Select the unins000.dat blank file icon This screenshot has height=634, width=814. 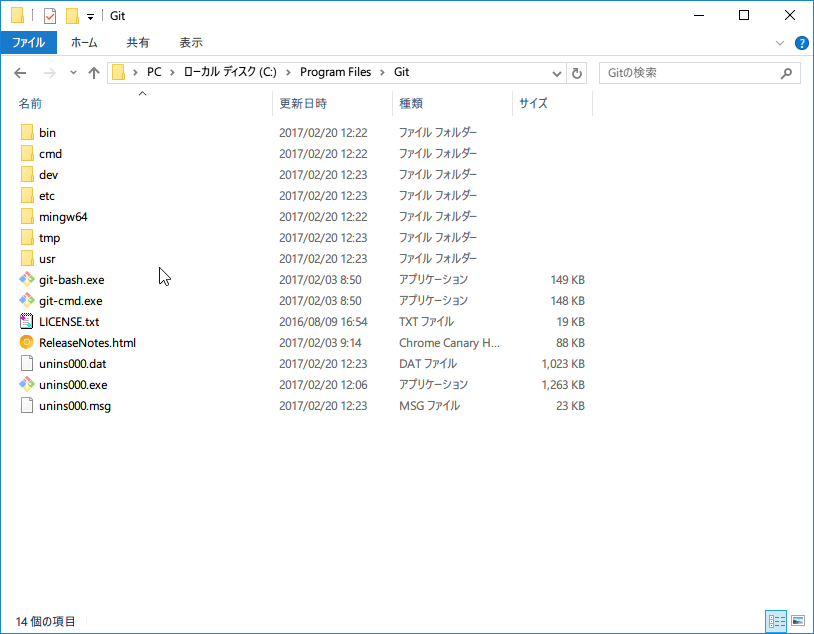pyautogui.click(x=27, y=363)
